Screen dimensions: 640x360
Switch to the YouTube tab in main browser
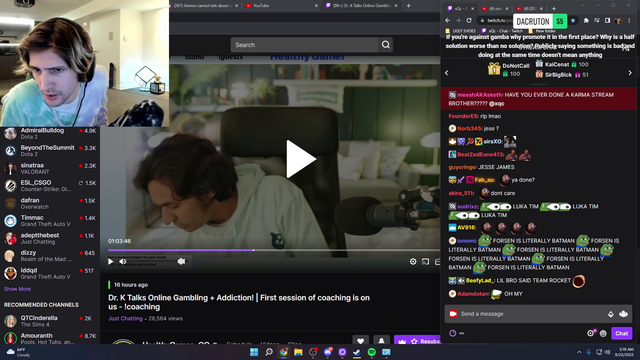(x=281, y=6)
